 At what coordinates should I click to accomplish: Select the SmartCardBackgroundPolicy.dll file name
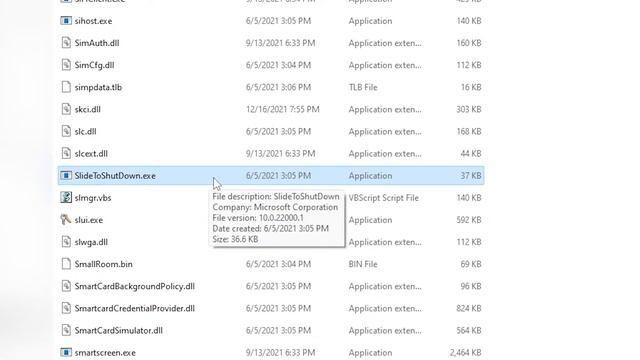[134, 286]
